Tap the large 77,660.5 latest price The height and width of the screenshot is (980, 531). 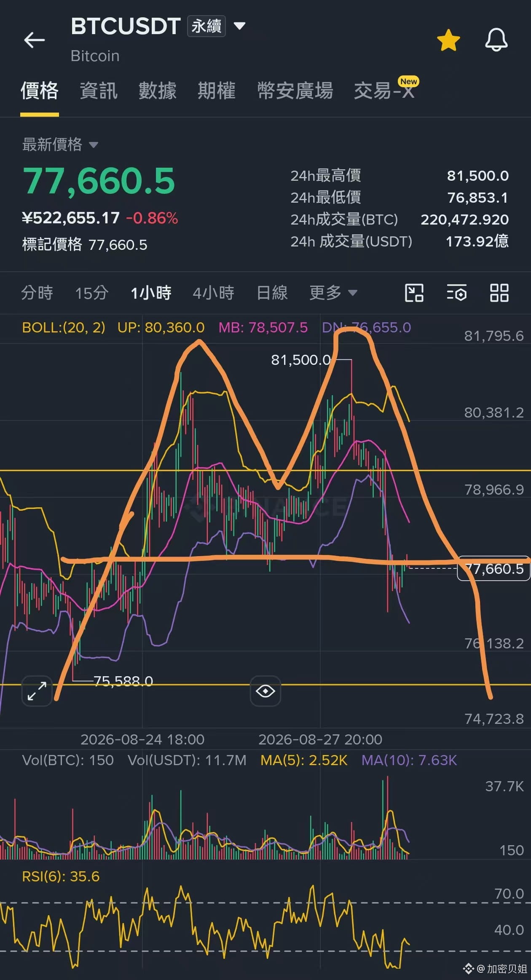[x=99, y=181]
